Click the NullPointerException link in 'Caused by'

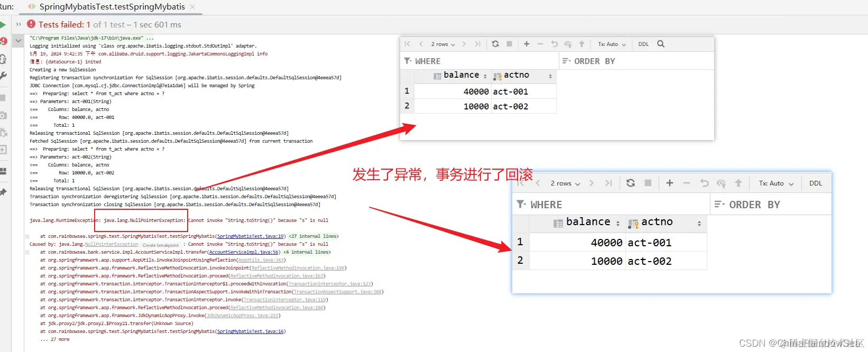tap(112, 244)
